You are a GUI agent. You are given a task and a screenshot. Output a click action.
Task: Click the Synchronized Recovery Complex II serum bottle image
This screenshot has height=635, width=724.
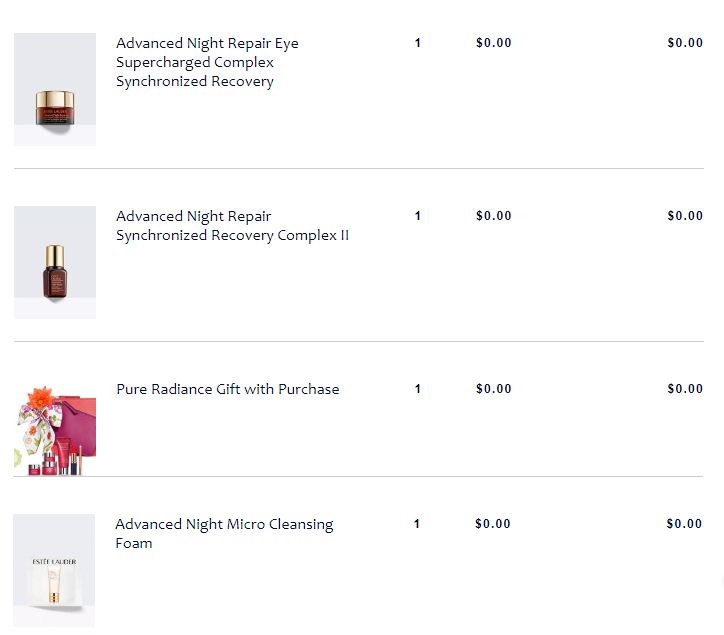point(55,263)
